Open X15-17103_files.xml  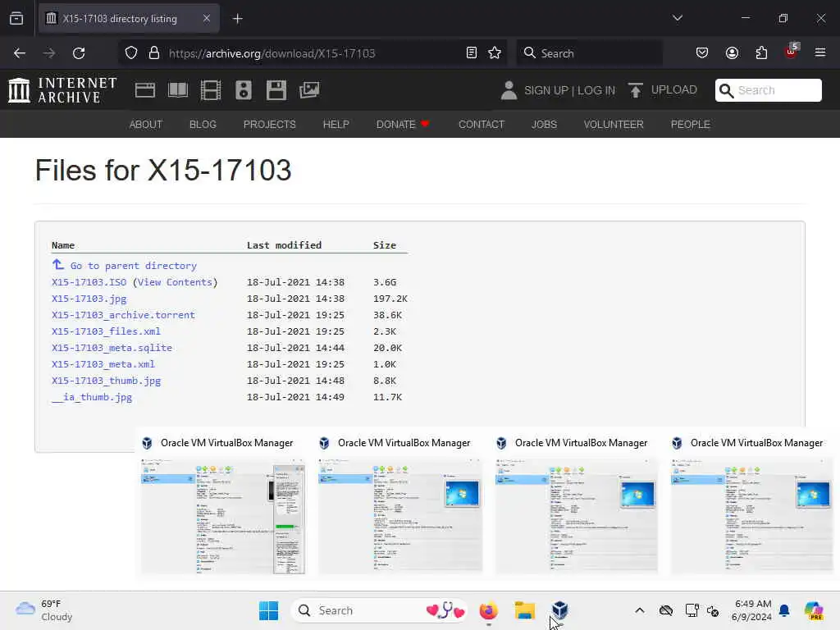pos(106,331)
